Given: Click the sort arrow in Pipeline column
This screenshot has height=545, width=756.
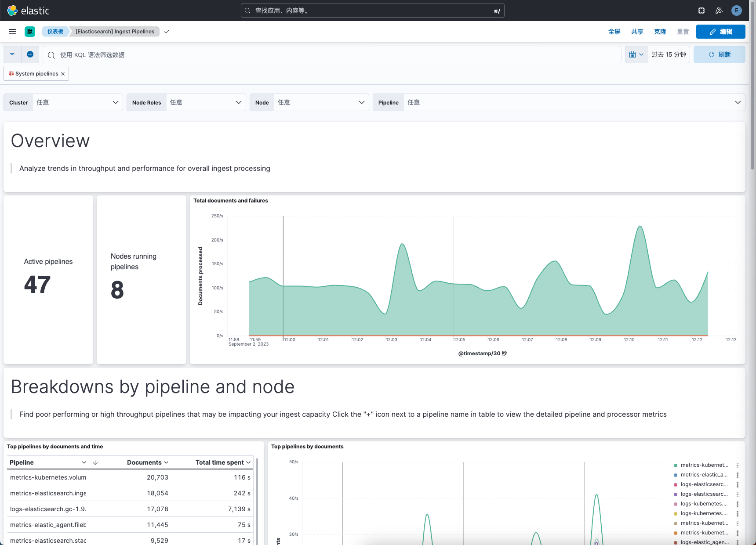Looking at the screenshot, I should (x=95, y=462).
